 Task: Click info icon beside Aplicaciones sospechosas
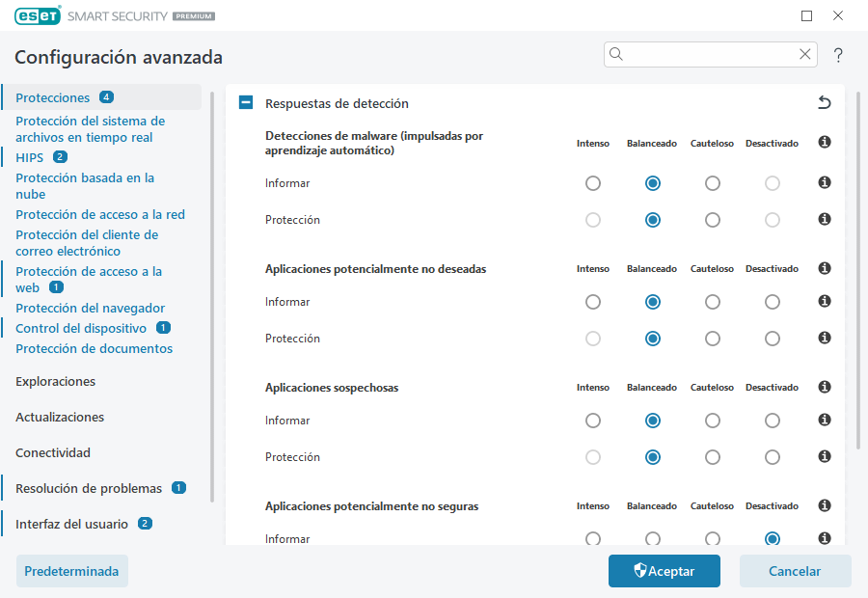(x=824, y=387)
